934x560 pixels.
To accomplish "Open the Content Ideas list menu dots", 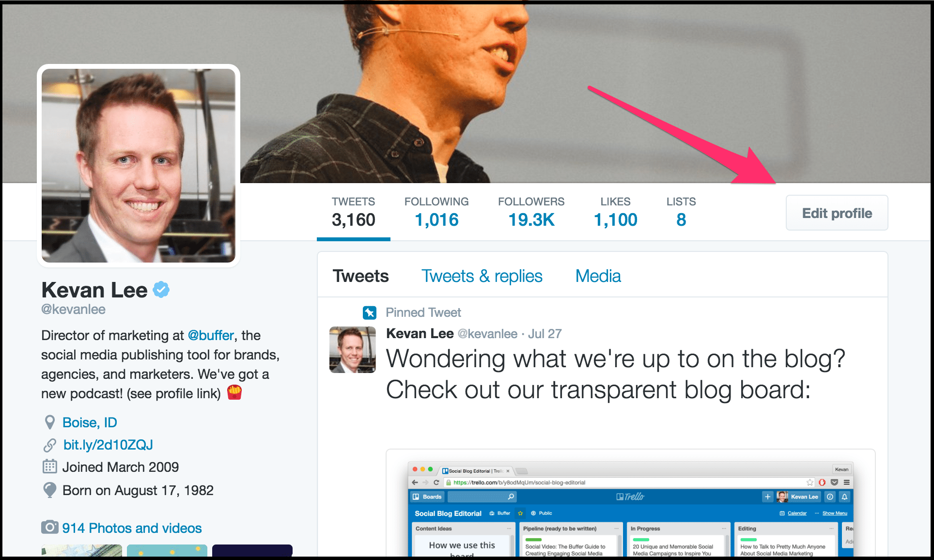I will [509, 529].
